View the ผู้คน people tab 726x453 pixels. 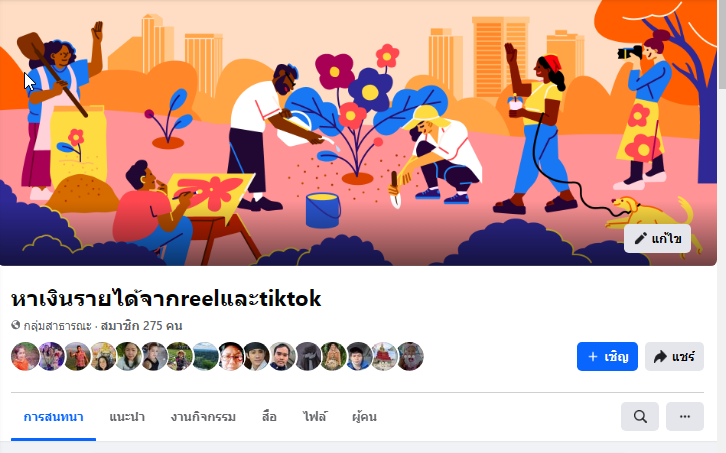point(364,417)
